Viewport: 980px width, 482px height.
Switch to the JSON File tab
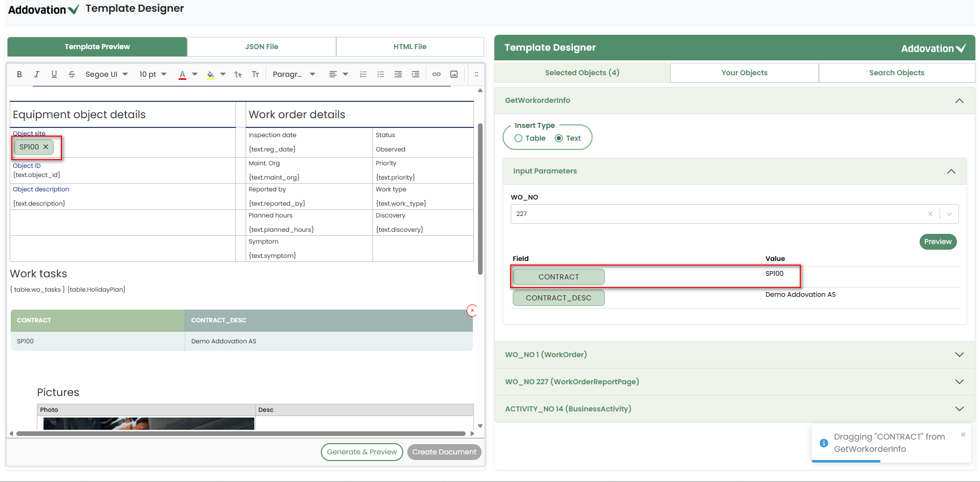pos(262,47)
